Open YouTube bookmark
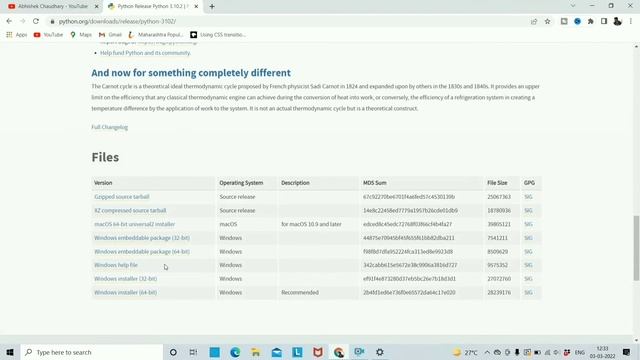Viewport: 640px width, 360px height. click(x=49, y=35)
